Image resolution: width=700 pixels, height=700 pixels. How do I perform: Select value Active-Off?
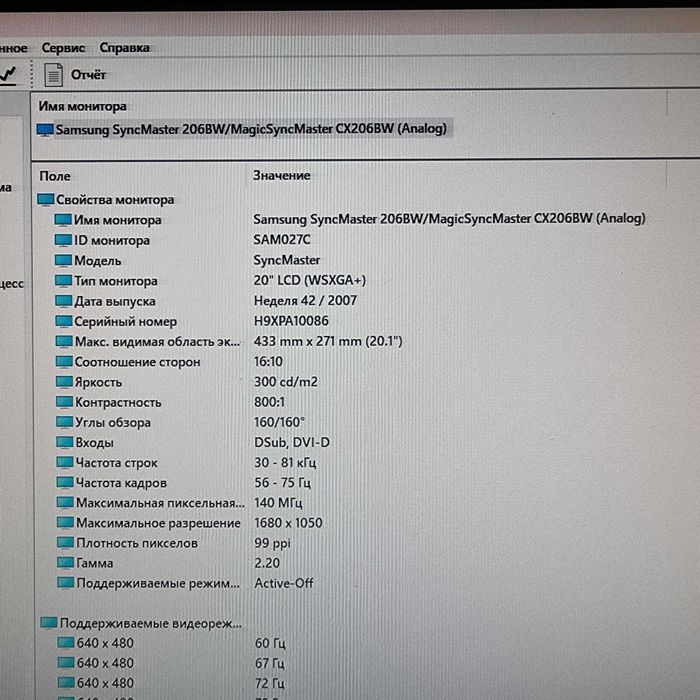coord(284,583)
